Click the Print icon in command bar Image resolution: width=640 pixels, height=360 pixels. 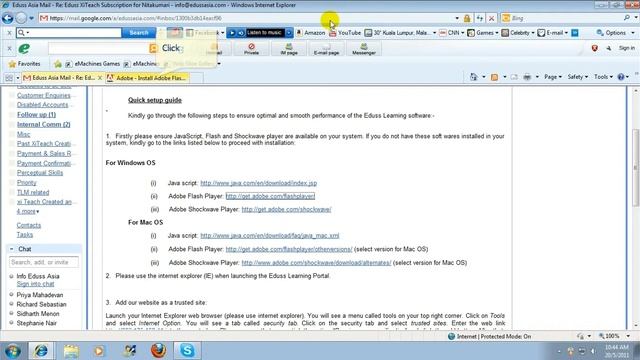point(527,77)
